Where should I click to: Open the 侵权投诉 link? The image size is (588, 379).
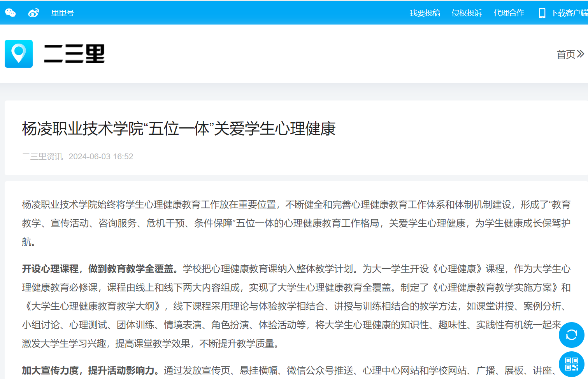tap(467, 13)
